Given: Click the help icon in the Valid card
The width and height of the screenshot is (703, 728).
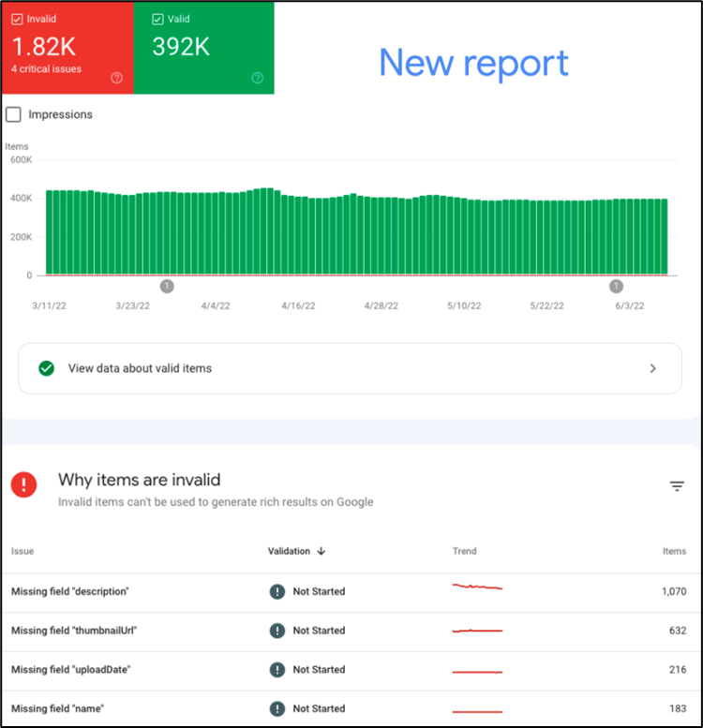Looking at the screenshot, I should (x=257, y=78).
